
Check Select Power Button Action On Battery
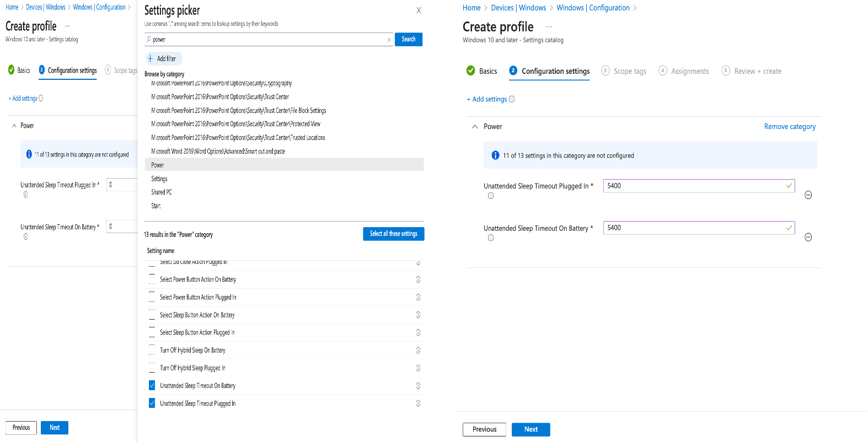(152, 279)
